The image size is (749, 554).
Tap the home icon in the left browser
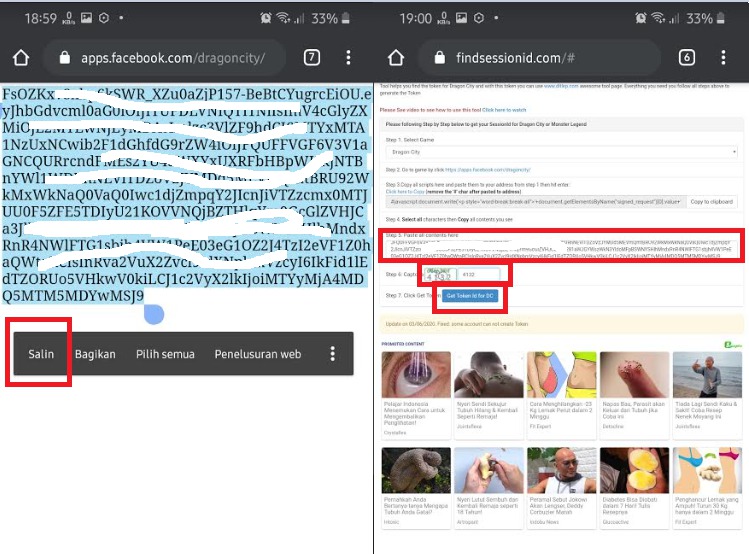pos(21,58)
